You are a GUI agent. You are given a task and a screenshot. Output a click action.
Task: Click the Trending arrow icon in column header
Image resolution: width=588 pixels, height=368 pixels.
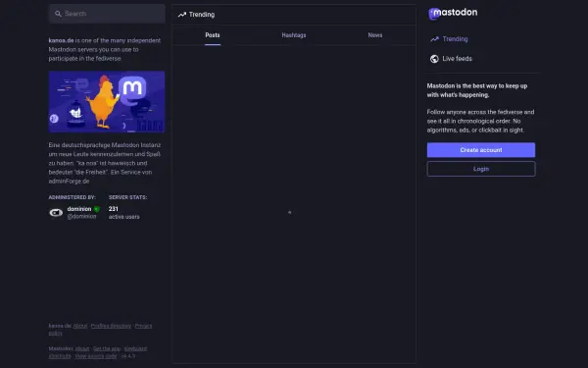click(182, 15)
